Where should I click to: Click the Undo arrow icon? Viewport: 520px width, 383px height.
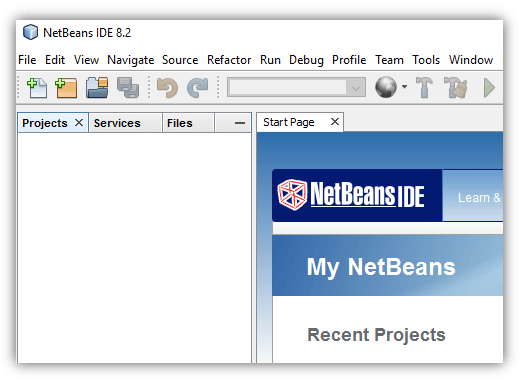click(167, 88)
